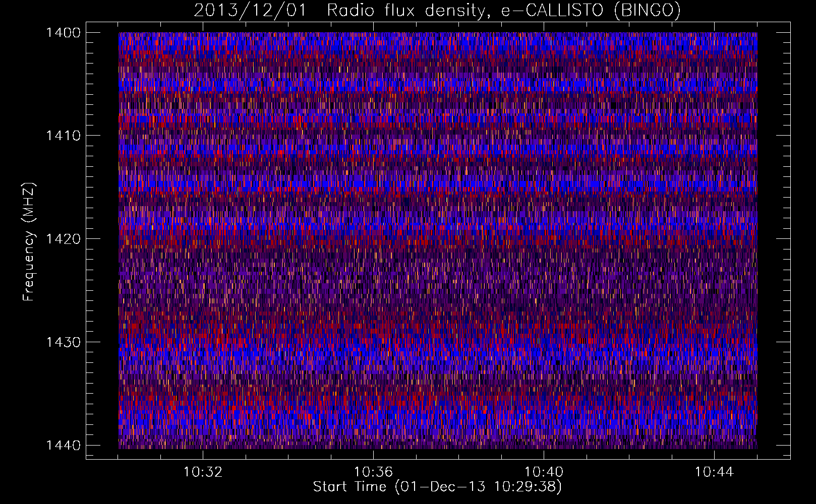816x504 pixels.
Task: Click the plot title '2013/12/01 Radio flux density, e-CALLISTO (BINGO)'
Action: tap(437, 11)
